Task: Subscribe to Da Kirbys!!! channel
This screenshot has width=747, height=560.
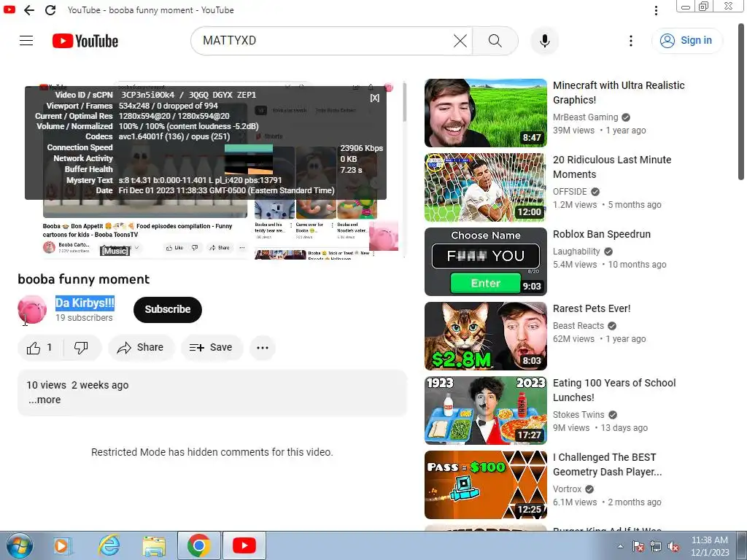Action: 168,309
